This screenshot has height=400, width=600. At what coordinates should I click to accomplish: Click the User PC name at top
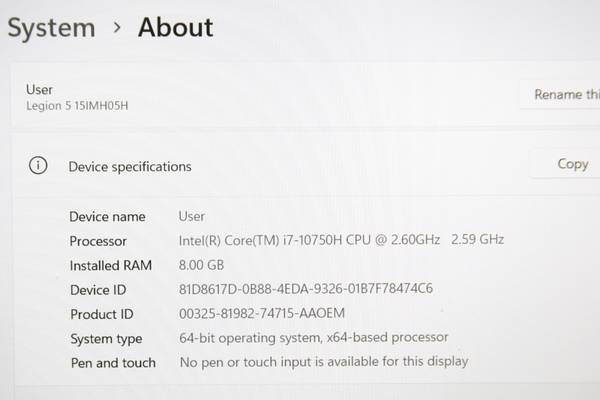pos(39,90)
